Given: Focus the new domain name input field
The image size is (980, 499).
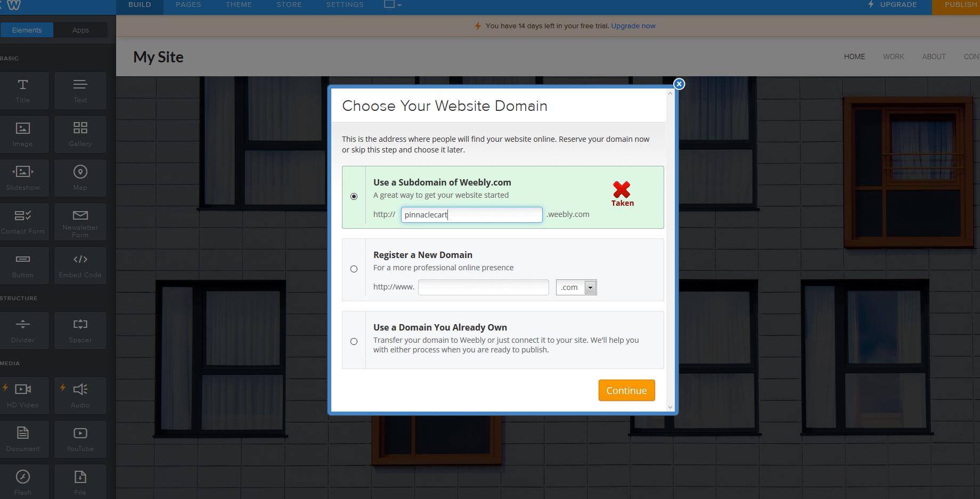Looking at the screenshot, I should tap(483, 287).
